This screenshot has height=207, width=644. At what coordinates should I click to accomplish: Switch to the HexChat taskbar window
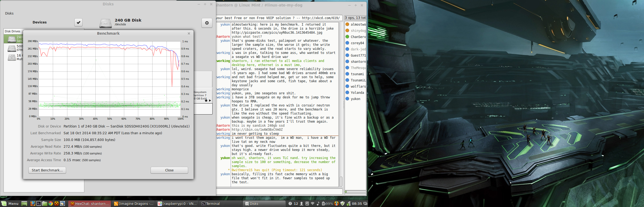(90, 203)
